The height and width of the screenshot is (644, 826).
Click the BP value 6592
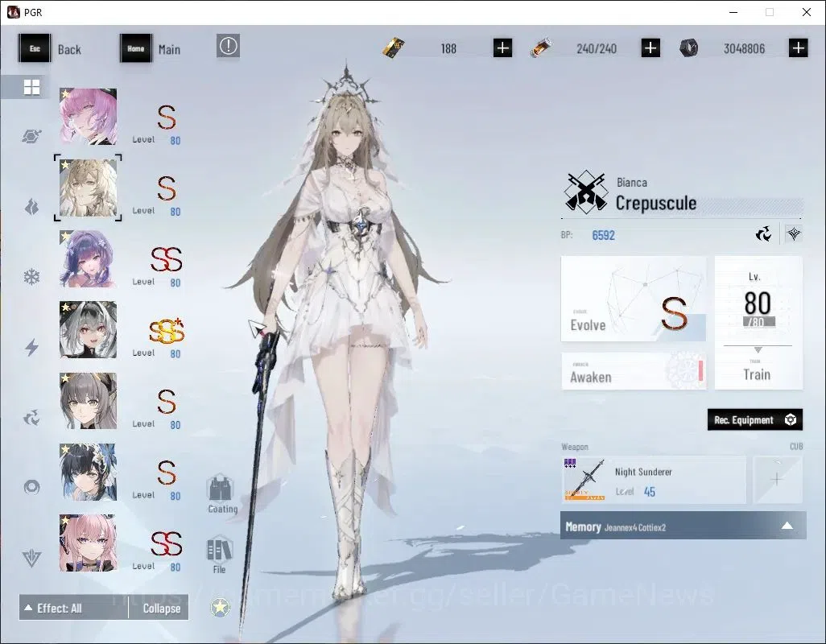tap(603, 235)
